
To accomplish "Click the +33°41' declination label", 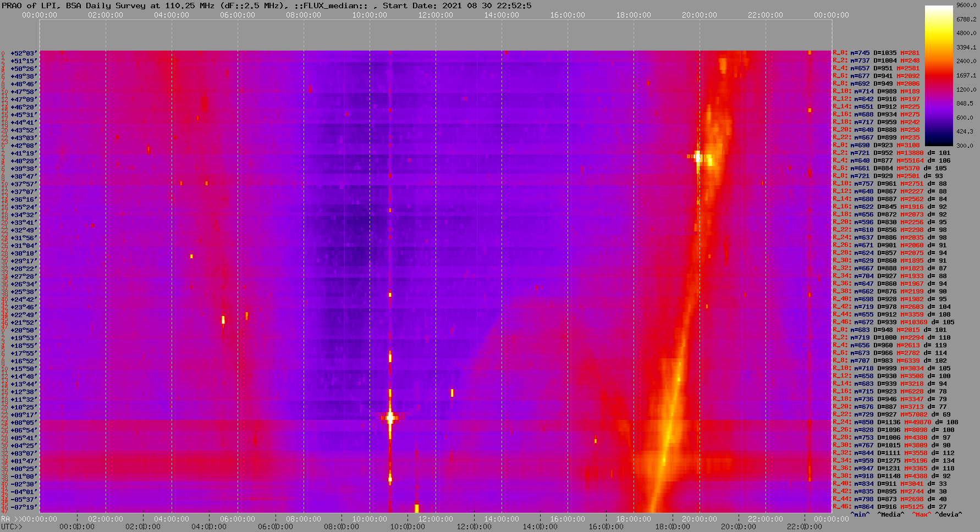I will pyautogui.click(x=24, y=223).
